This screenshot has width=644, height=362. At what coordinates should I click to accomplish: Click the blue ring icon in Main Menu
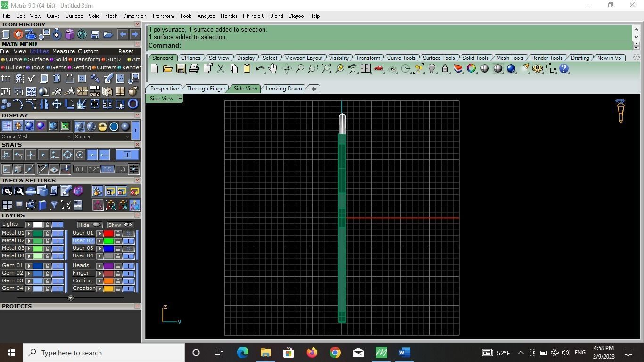point(133,104)
